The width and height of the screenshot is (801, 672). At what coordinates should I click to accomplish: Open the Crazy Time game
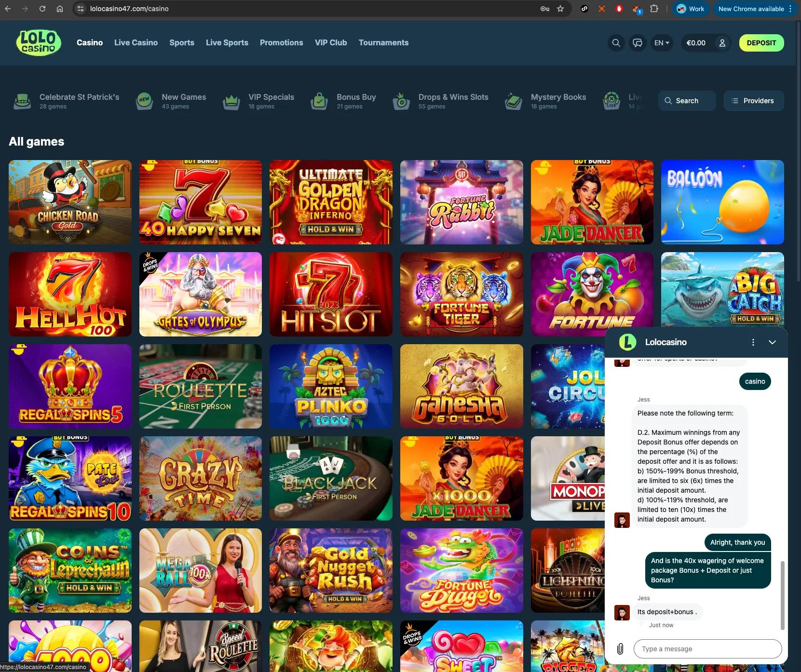tap(201, 478)
